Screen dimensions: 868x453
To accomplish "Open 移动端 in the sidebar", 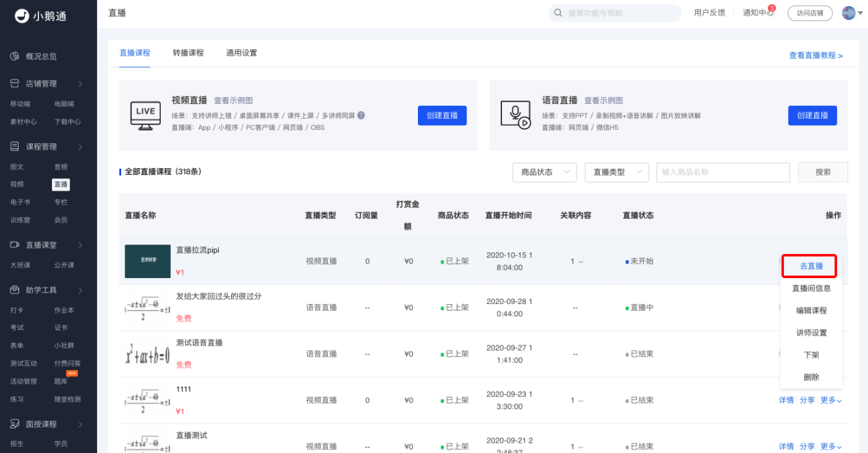I will (x=20, y=104).
